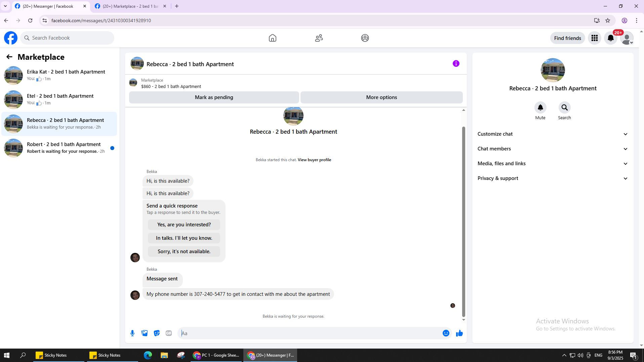Open the Facebook menu grid icon
Screen dimensions: 644x362
(x=595, y=38)
